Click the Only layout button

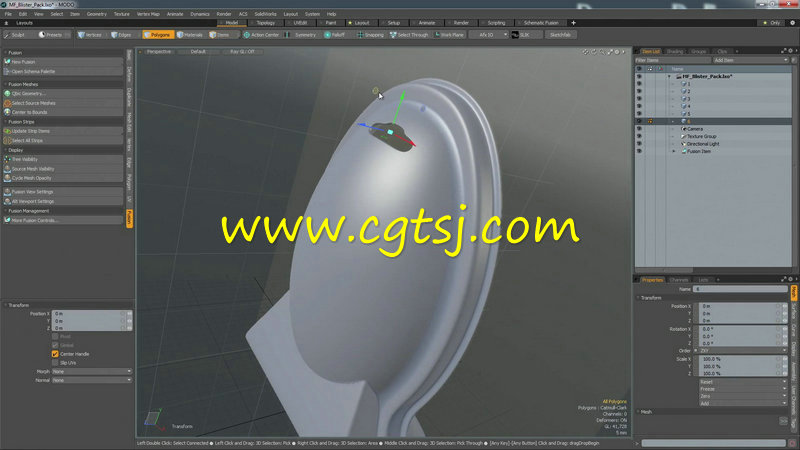pyautogui.click(x=772, y=23)
